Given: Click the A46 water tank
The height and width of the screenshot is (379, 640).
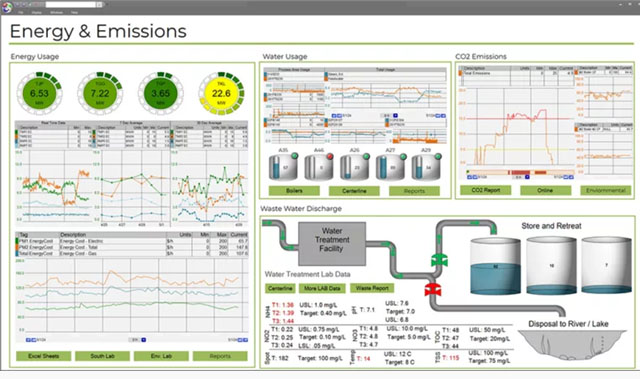Looking at the screenshot, I should click(319, 167).
